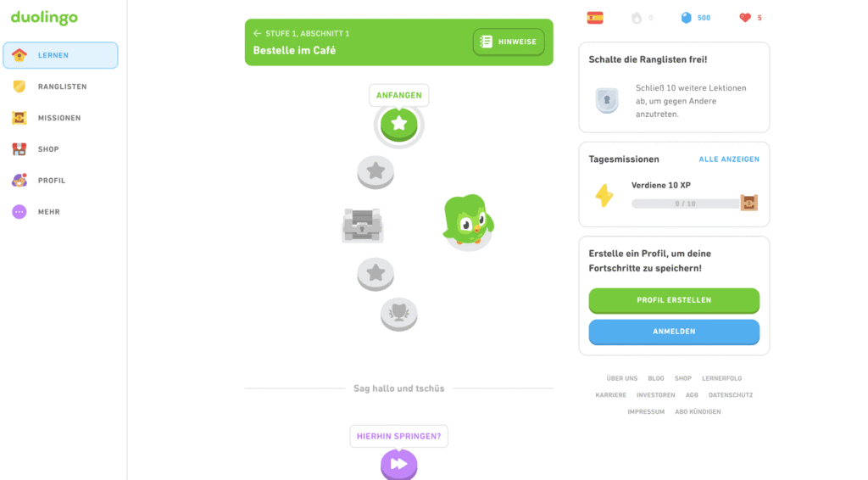Click the Alle anzeigen link
The height and width of the screenshot is (480, 868).
click(x=729, y=159)
